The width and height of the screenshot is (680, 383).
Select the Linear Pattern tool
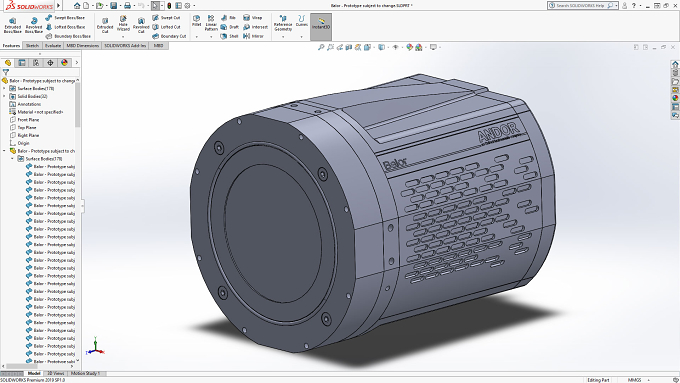pos(211,23)
